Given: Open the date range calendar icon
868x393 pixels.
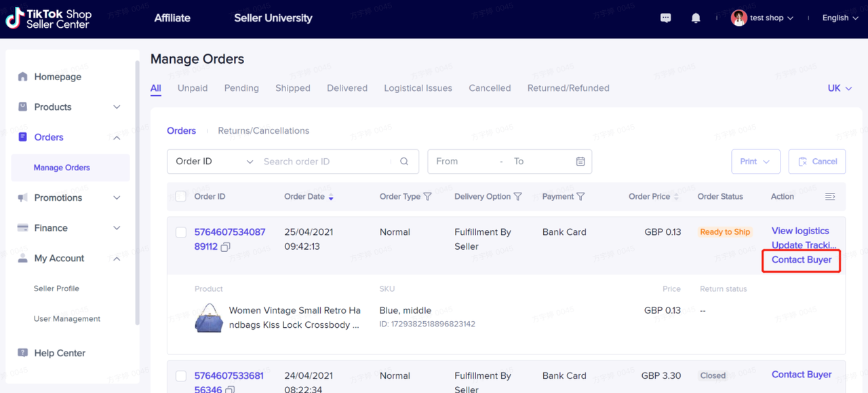Looking at the screenshot, I should click(580, 162).
